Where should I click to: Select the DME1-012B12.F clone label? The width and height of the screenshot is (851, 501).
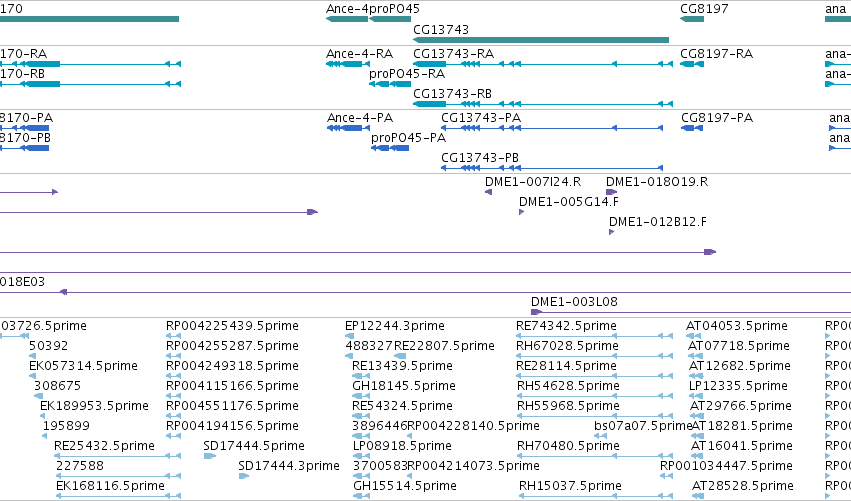658,222
